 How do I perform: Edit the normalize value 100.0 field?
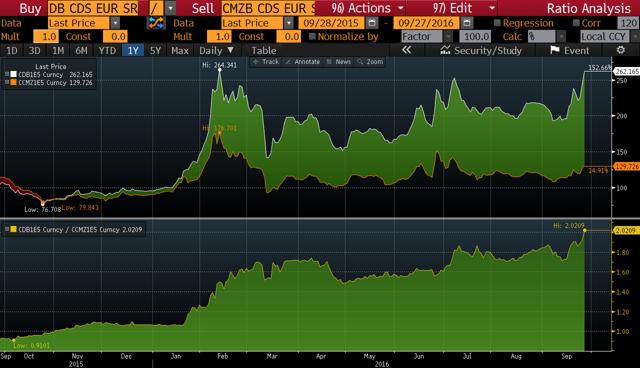475,37
